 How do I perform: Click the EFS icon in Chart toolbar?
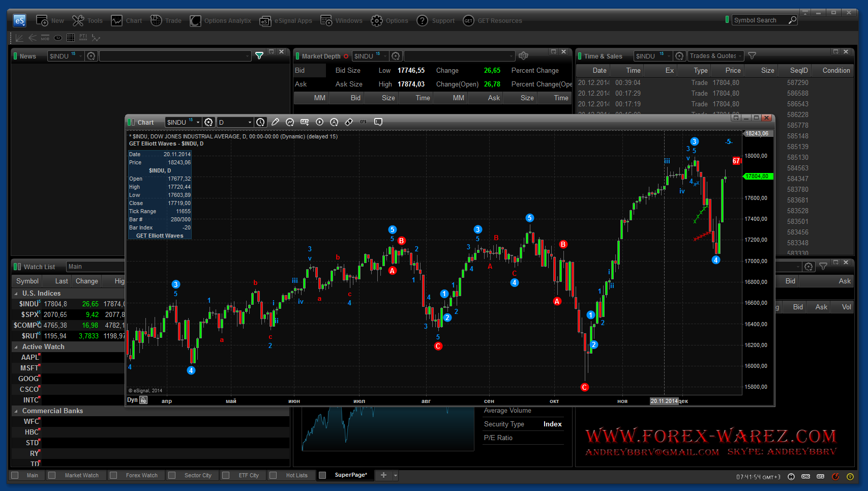[363, 122]
